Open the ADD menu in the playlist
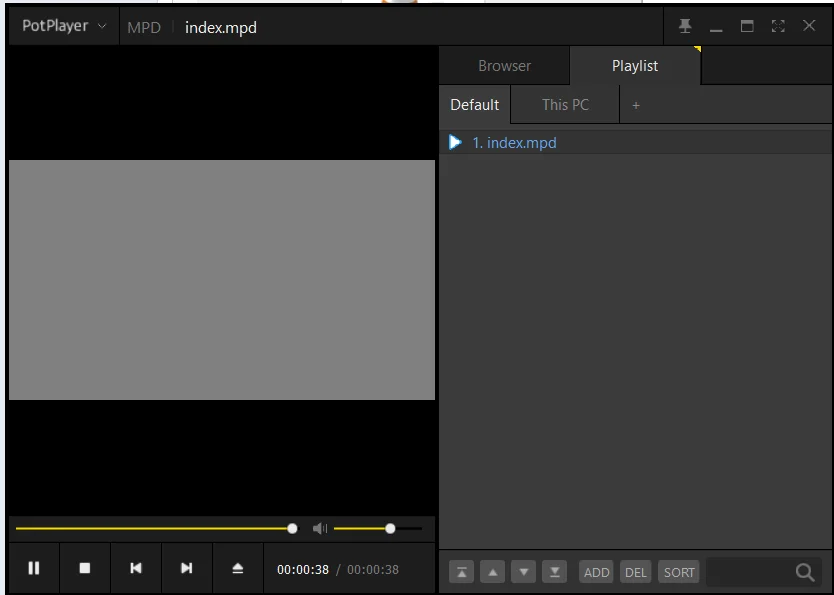 pos(596,572)
